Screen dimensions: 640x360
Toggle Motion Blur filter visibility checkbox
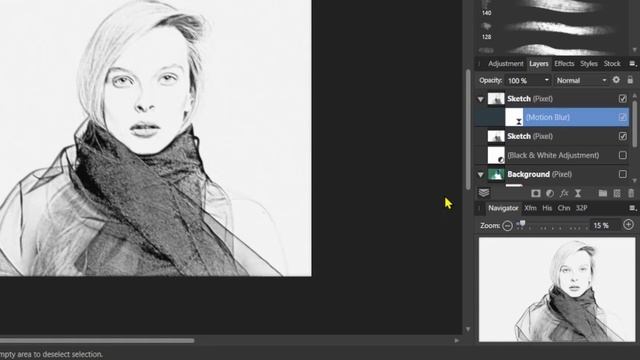coord(622,117)
